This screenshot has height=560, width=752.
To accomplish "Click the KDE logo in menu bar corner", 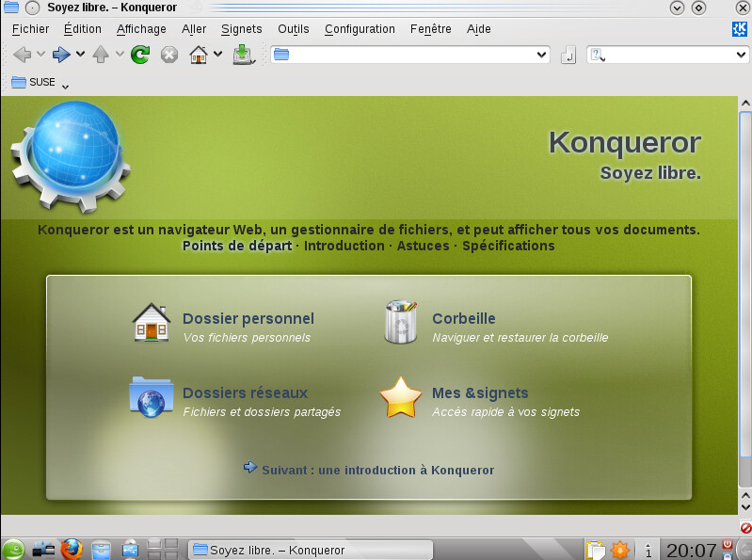I will [739, 29].
